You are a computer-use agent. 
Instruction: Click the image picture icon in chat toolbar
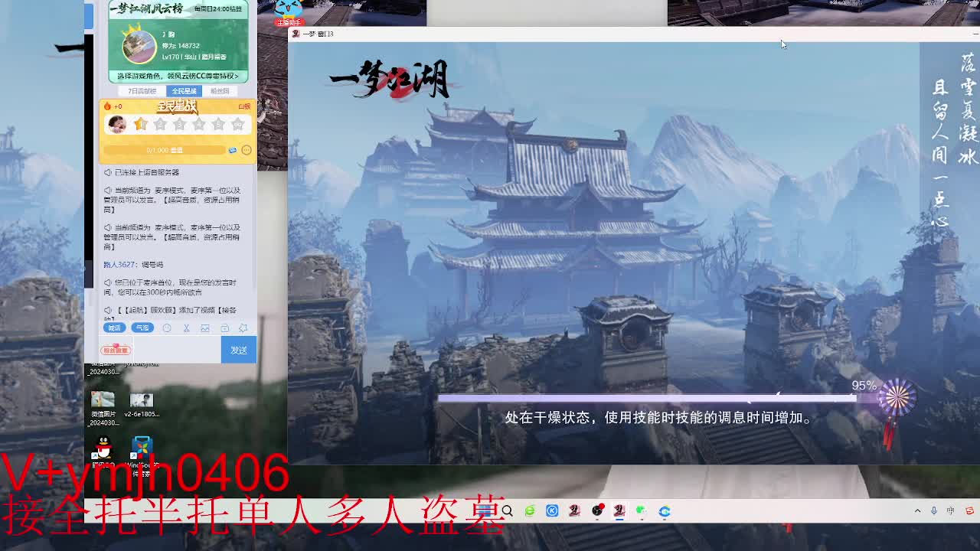(x=205, y=328)
